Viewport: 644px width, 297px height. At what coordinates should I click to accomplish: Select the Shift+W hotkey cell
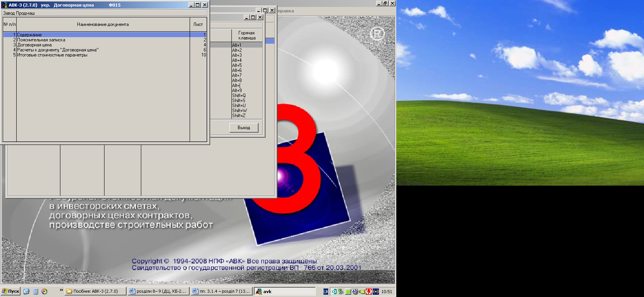tap(247, 111)
